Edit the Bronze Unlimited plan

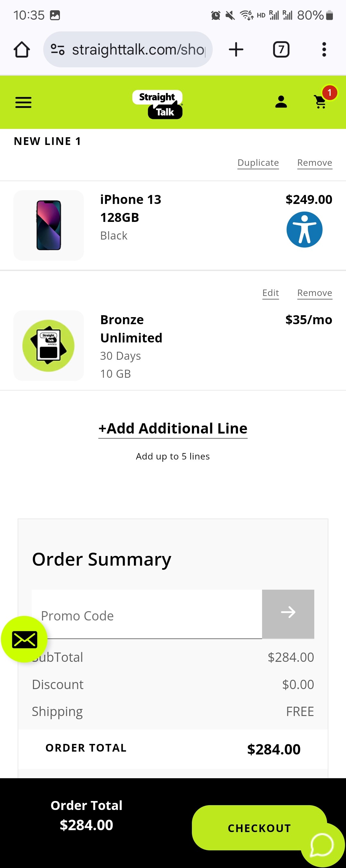pos(271,293)
